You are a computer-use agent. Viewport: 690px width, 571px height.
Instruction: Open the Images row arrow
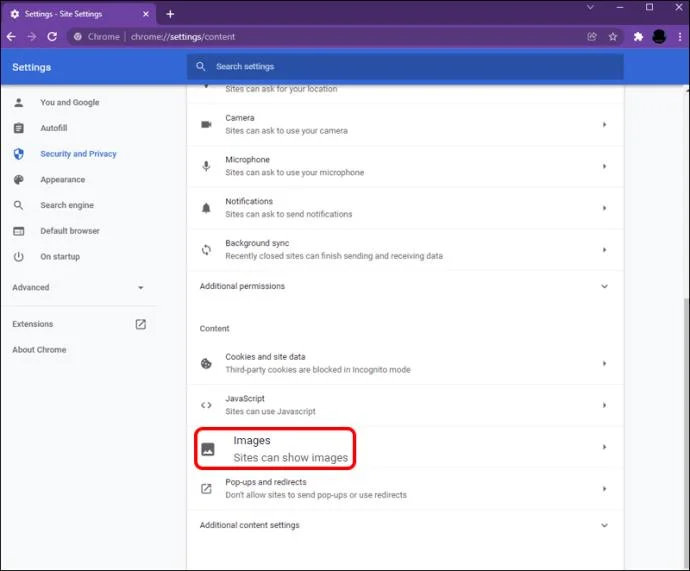605,447
